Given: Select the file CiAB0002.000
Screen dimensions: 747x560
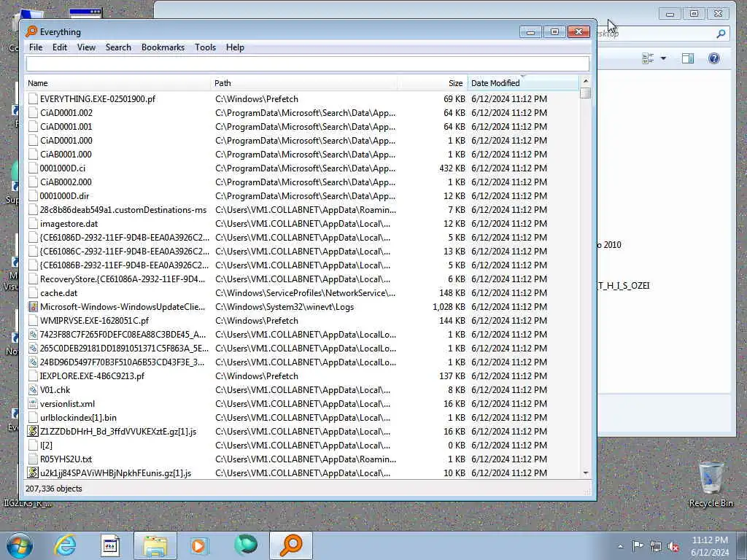Looking at the screenshot, I should 66,182.
